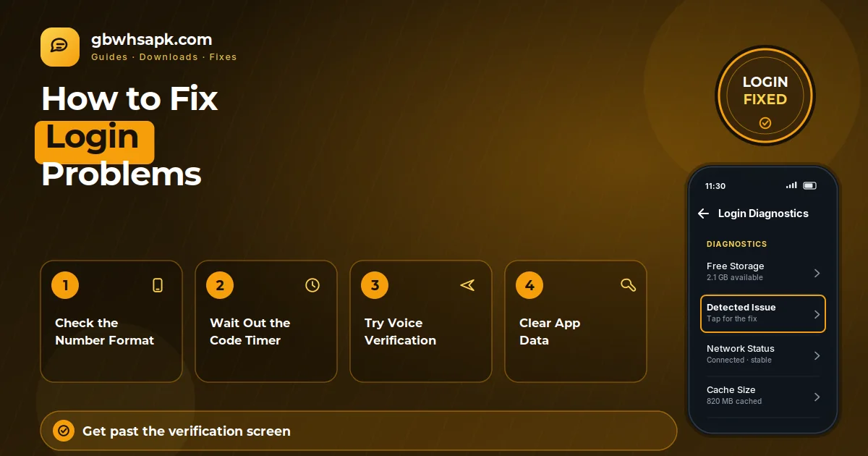Click the highlighted Login word in headline
This screenshot has height=456, width=868.
[x=94, y=138]
